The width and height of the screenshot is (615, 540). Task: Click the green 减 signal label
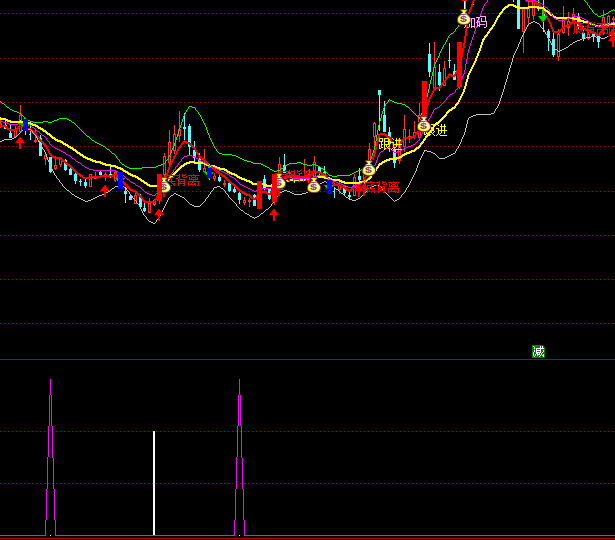coord(539,351)
